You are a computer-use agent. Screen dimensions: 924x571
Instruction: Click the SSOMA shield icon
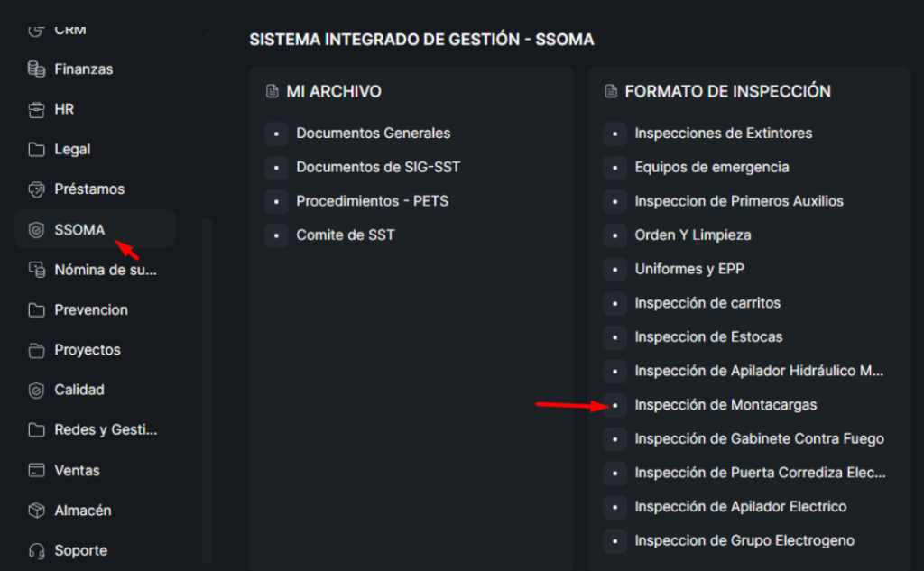click(x=36, y=230)
